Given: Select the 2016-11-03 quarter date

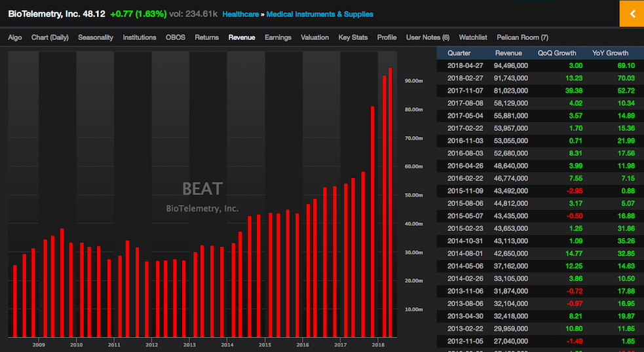Looking at the screenshot, I should point(465,141).
